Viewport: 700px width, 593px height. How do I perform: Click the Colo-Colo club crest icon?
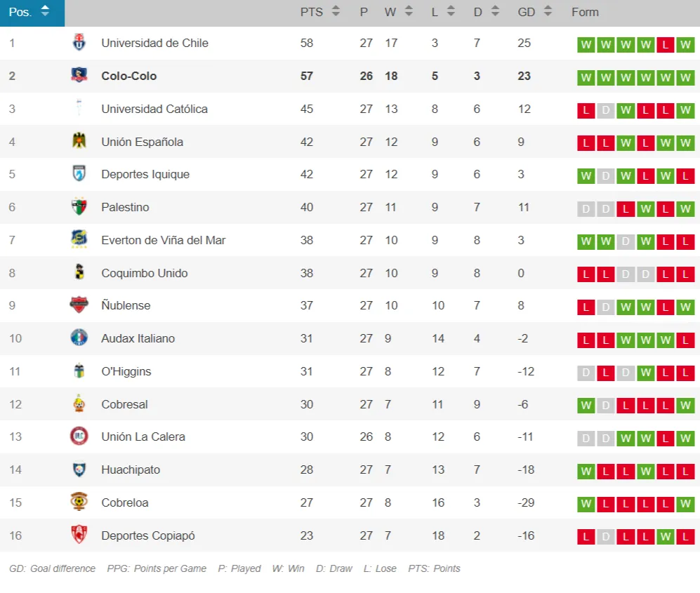coord(79,76)
